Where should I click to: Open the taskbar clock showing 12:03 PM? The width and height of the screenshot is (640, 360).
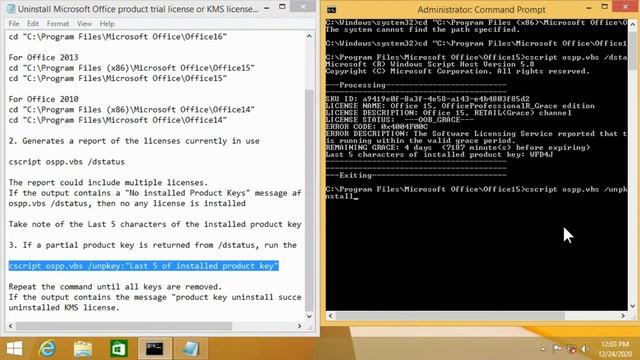click(614, 349)
